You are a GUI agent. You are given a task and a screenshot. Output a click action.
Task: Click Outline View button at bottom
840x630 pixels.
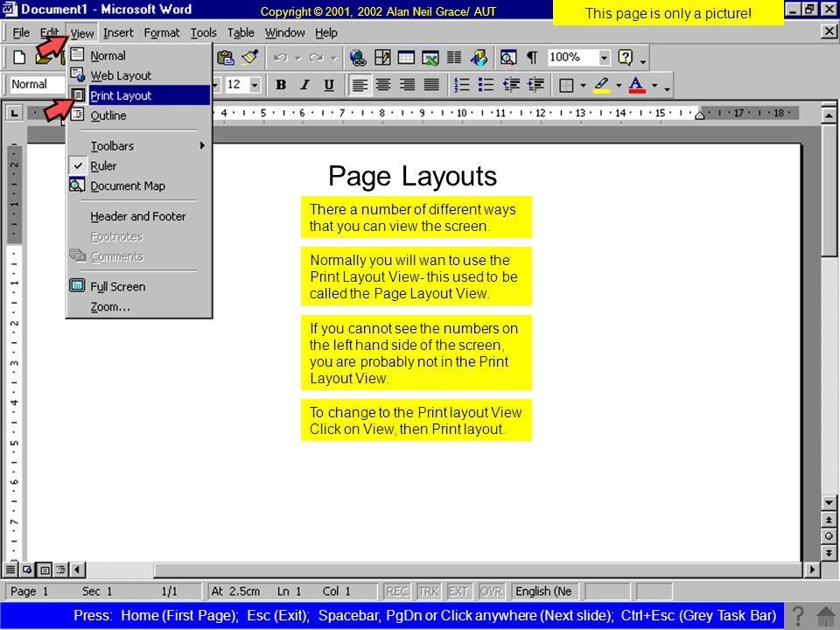[60, 569]
